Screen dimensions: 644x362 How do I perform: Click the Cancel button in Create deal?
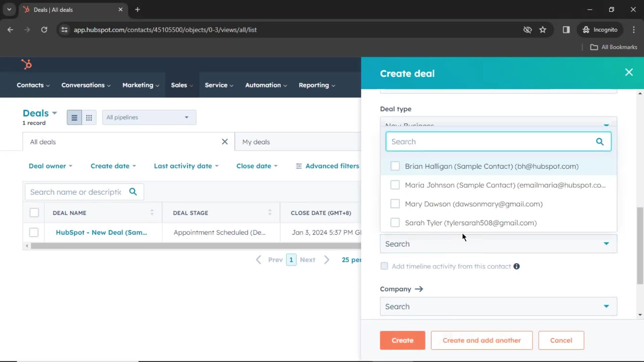pos(561,340)
